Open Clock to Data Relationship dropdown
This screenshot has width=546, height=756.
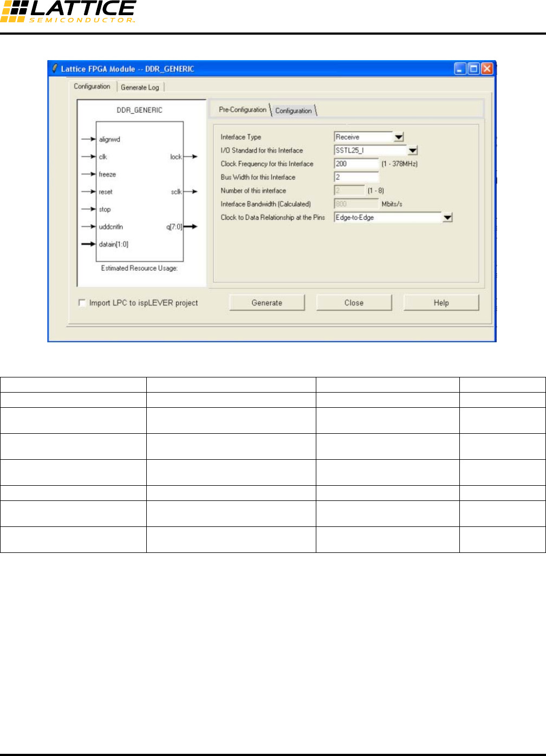(x=447, y=218)
